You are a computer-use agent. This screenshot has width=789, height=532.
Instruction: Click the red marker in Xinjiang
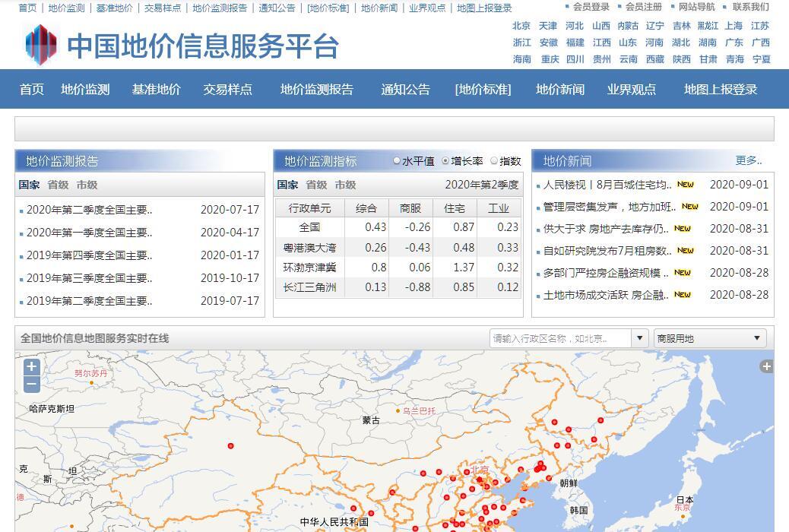coord(230,446)
